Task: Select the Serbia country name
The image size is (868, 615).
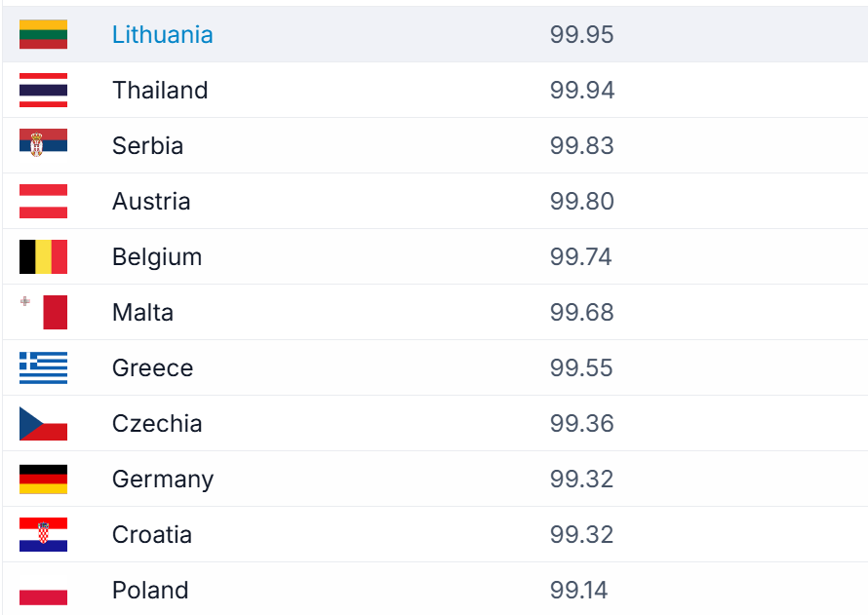Action: [147, 145]
